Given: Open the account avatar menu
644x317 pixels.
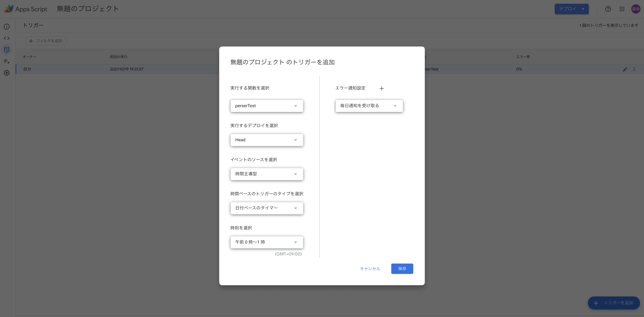Looking at the screenshot, I should [636, 9].
